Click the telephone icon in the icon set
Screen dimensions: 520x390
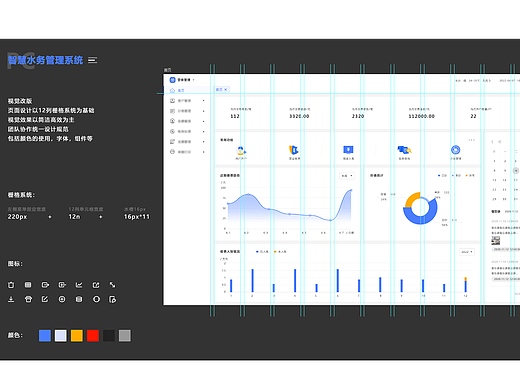point(28,299)
